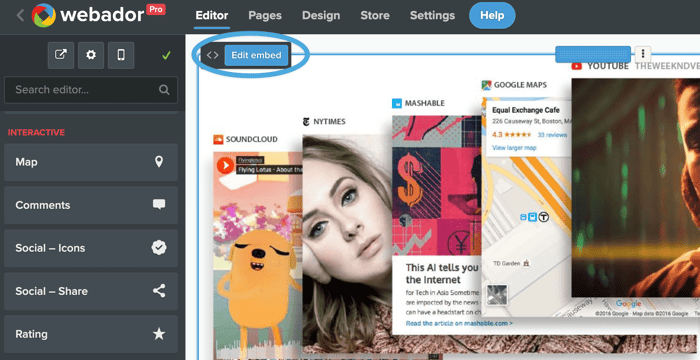Image resolution: width=700 pixels, height=360 pixels.
Task: Click the Mashable article illustration
Action: pyautogui.click(x=437, y=186)
